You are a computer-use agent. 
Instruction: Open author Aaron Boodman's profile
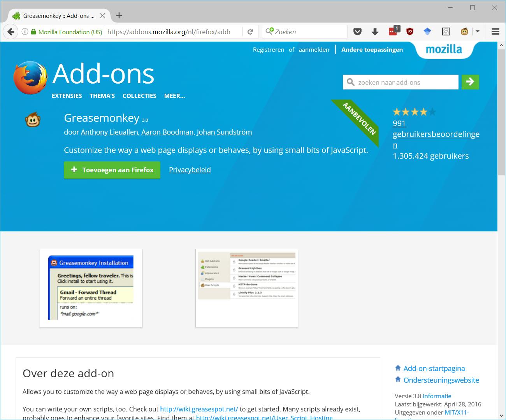pyautogui.click(x=167, y=132)
